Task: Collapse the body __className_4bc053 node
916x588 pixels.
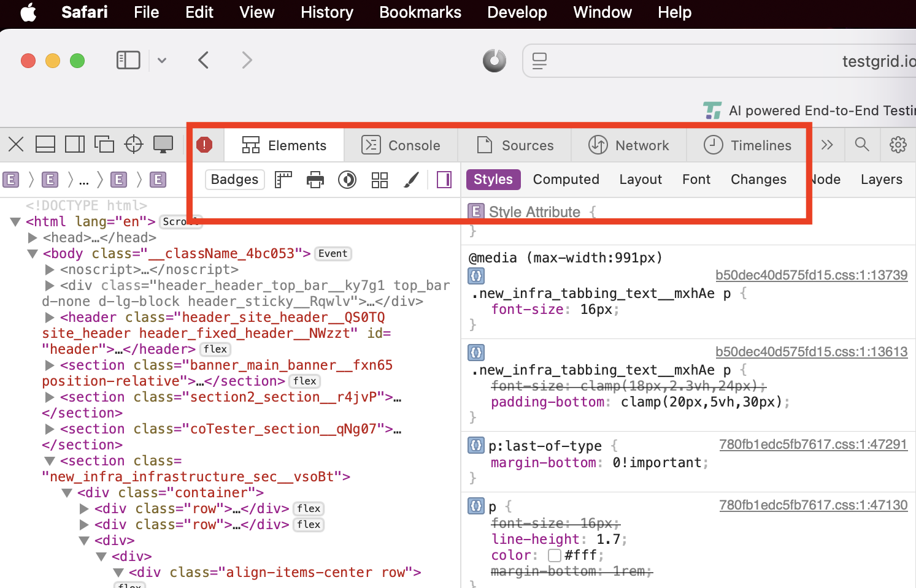Action: point(33,254)
